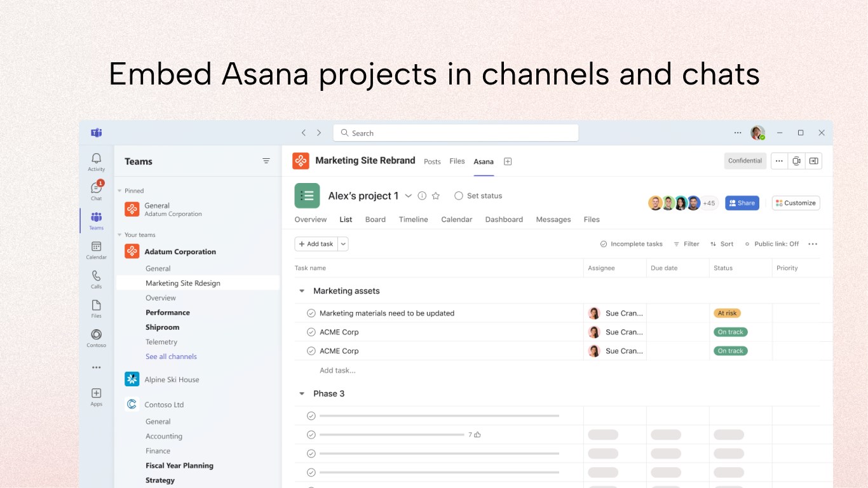This screenshot has height=488, width=868.
Task: Open settings ellipsis beside profile avatar
Action: pos(738,133)
